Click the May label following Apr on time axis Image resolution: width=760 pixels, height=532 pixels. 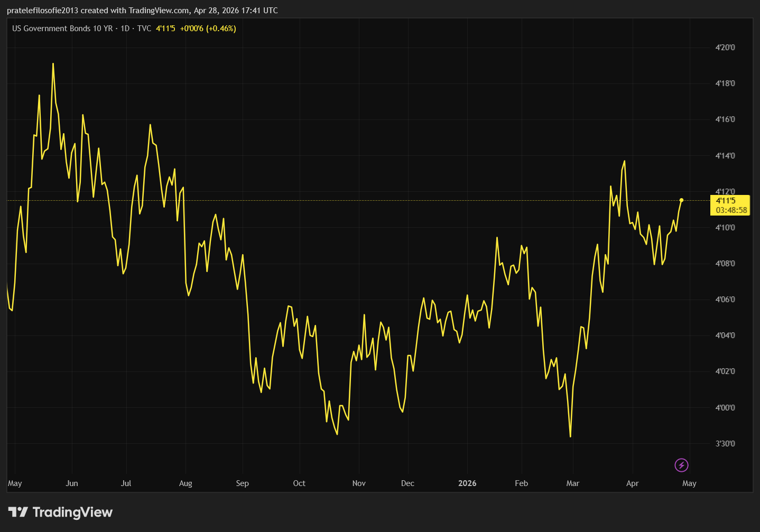point(690,483)
